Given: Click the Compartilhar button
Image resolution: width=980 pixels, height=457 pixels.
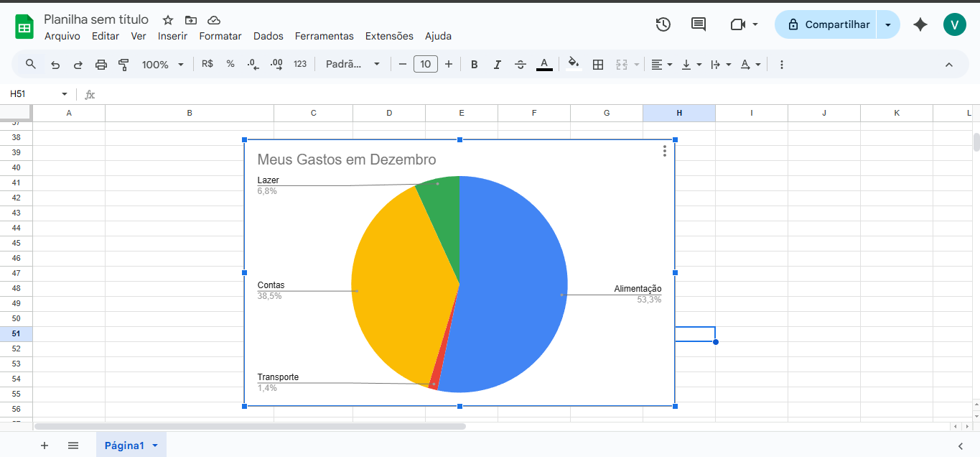Looking at the screenshot, I should (x=829, y=24).
